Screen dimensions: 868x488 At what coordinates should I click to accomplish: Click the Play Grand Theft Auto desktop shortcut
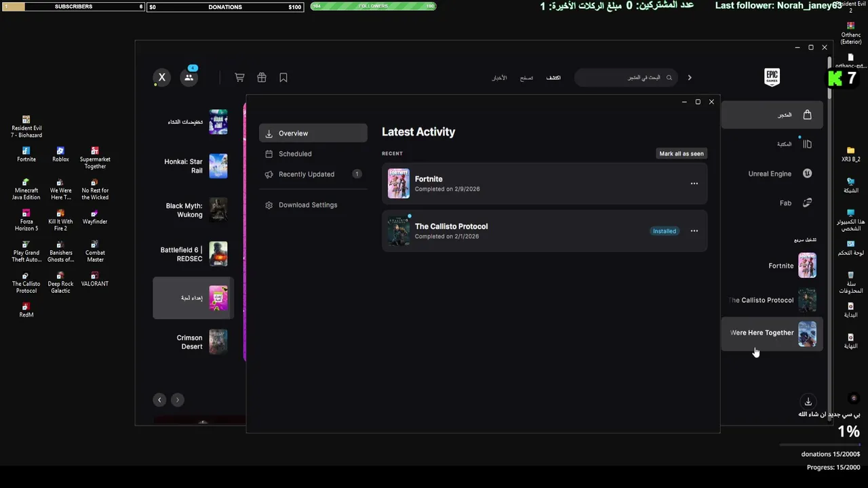point(26,251)
